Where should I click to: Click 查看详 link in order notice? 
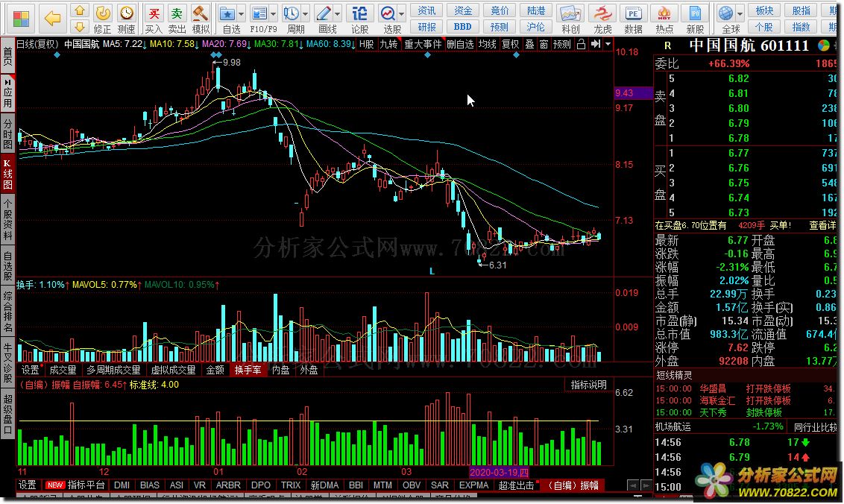(x=823, y=226)
